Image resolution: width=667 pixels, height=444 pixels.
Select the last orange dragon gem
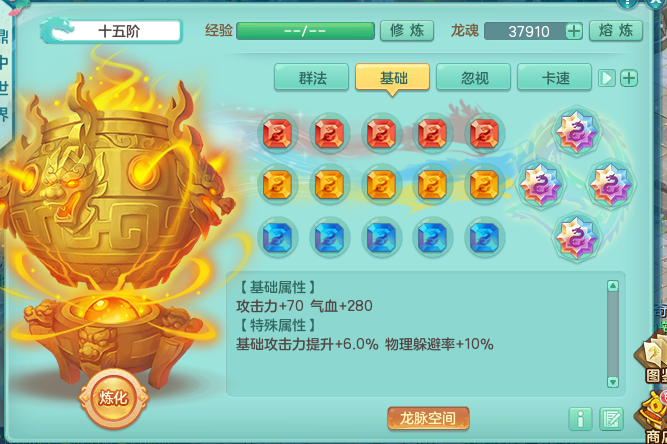484,185
